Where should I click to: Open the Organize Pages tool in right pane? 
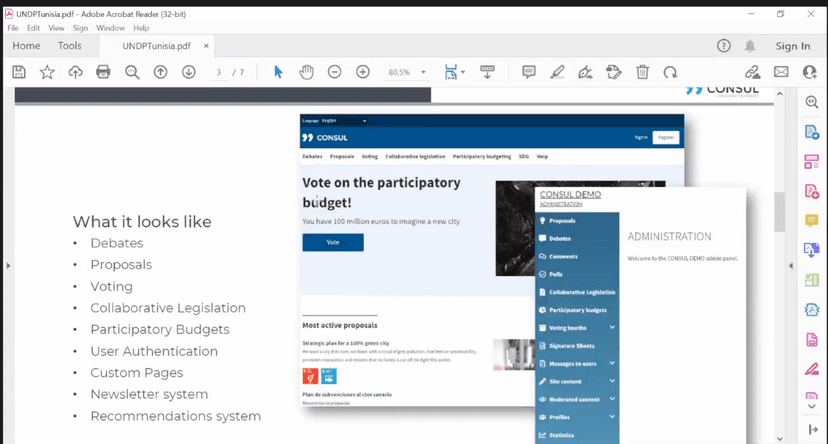[812, 162]
